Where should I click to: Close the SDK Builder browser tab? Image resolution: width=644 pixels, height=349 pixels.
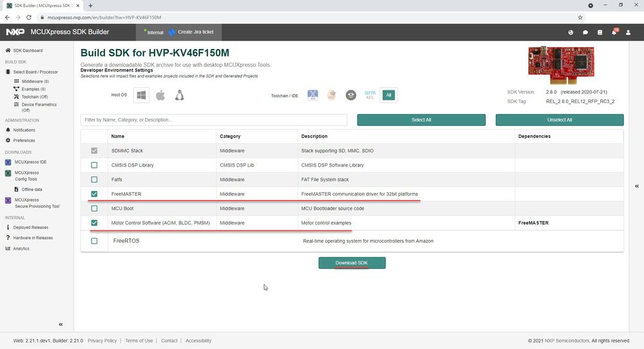[x=77, y=6]
